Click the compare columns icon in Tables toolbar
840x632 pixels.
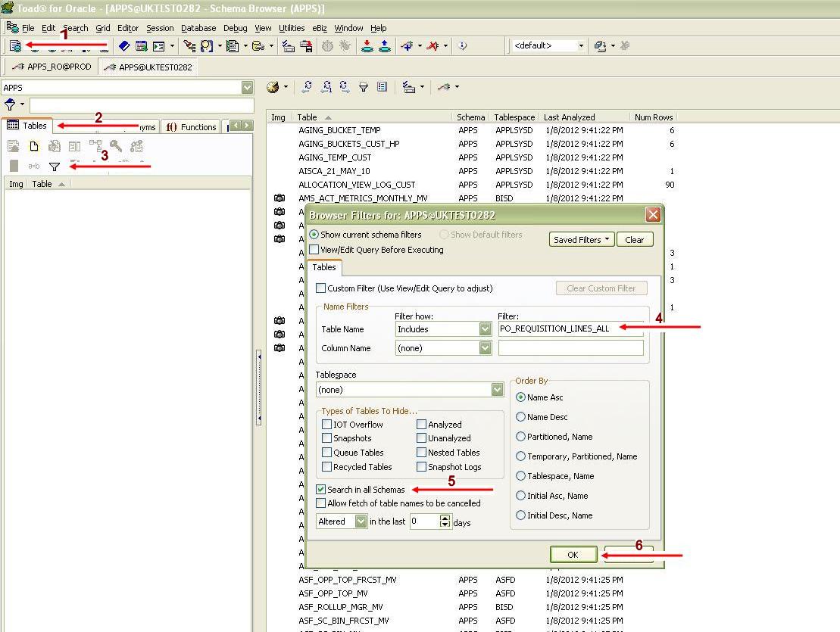click(x=74, y=146)
